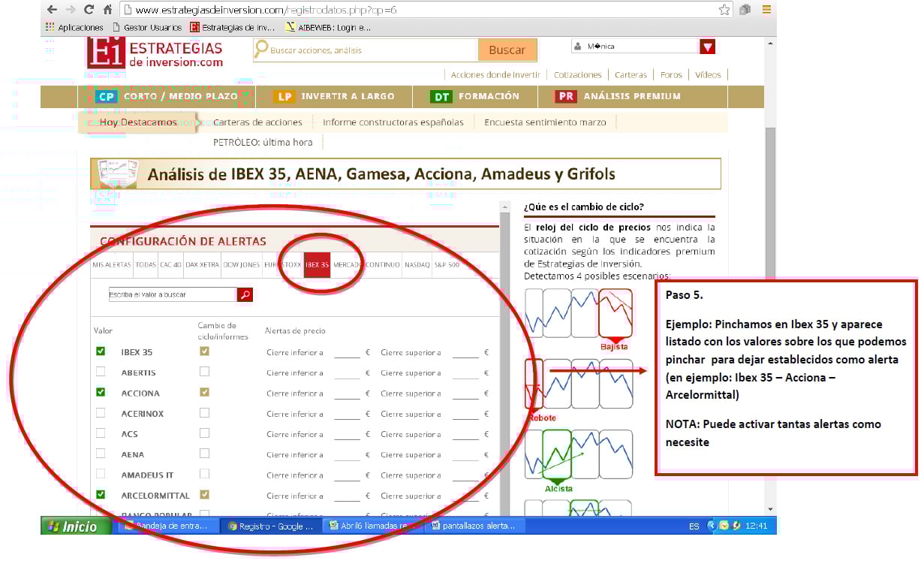Switch to the NASDAQ tab
The height and width of the screenshot is (564, 924).
click(x=417, y=265)
